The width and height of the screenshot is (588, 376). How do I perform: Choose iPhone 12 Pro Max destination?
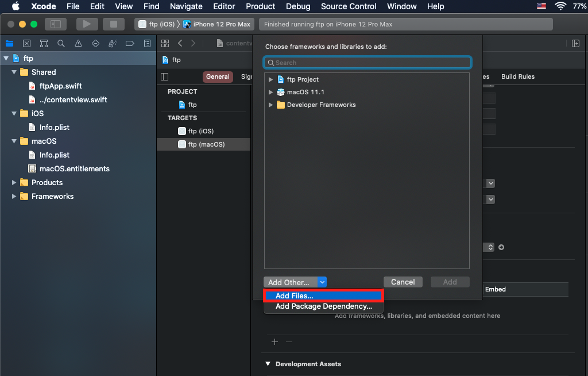216,24
